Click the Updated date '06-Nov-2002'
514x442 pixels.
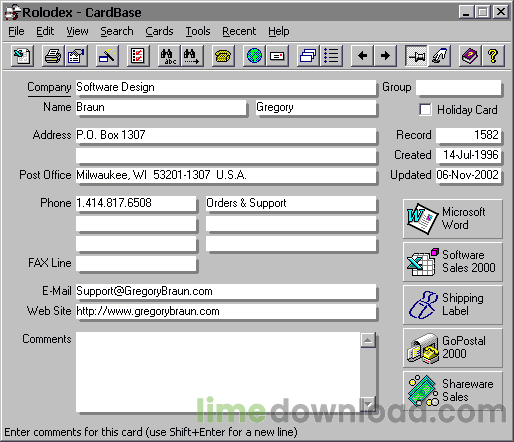click(x=468, y=175)
